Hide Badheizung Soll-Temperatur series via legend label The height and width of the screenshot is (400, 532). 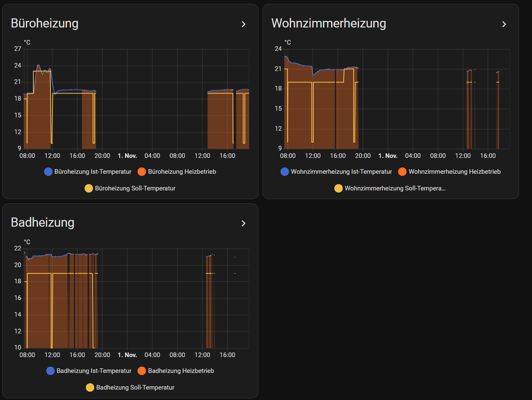135,387
